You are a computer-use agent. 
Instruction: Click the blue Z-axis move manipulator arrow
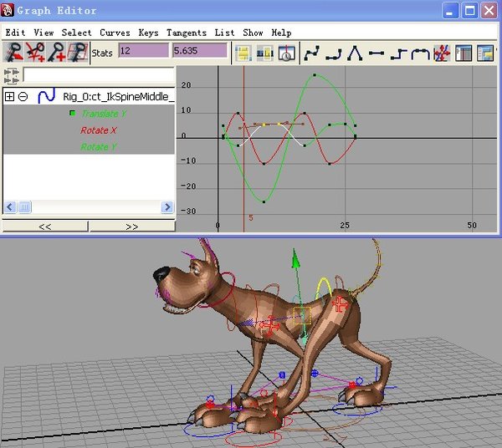[x=247, y=323]
